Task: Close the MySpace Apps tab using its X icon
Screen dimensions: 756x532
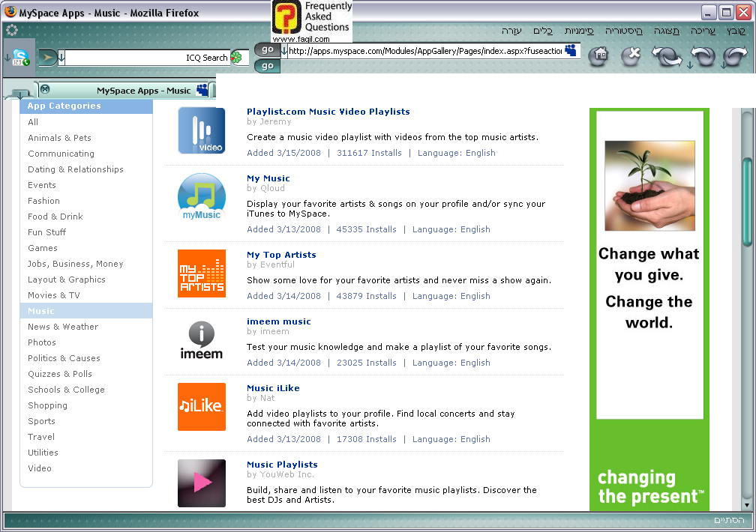Action: pyautogui.click(x=45, y=89)
